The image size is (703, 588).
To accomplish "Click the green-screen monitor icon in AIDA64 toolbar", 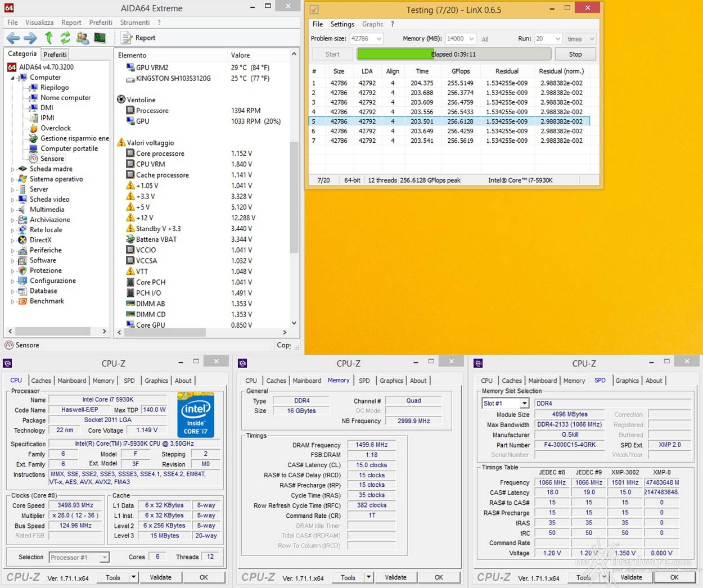I will click(x=100, y=38).
